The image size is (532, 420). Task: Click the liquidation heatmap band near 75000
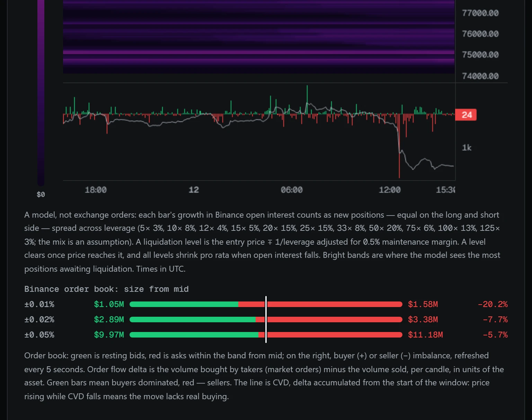click(x=259, y=52)
